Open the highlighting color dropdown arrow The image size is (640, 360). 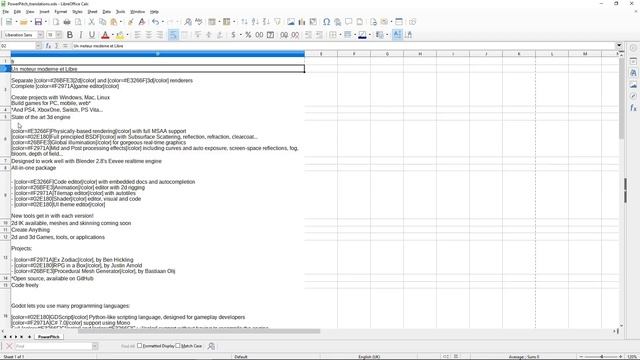click(x=127, y=35)
